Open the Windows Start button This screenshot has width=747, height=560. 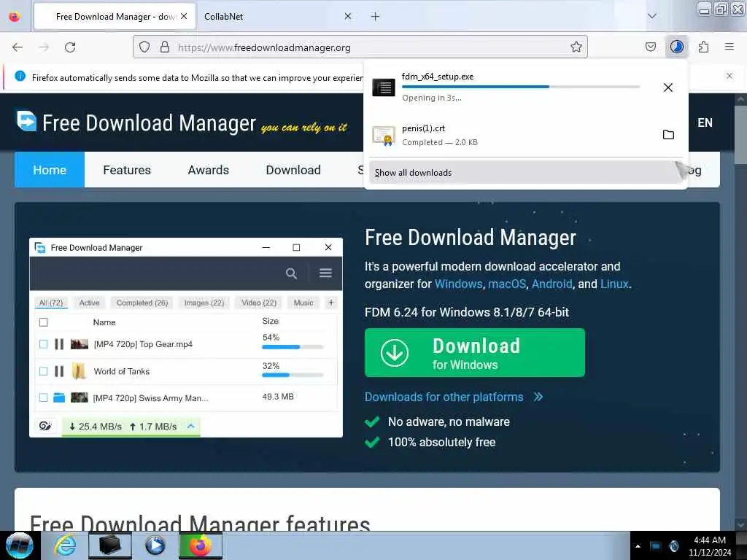point(20,545)
